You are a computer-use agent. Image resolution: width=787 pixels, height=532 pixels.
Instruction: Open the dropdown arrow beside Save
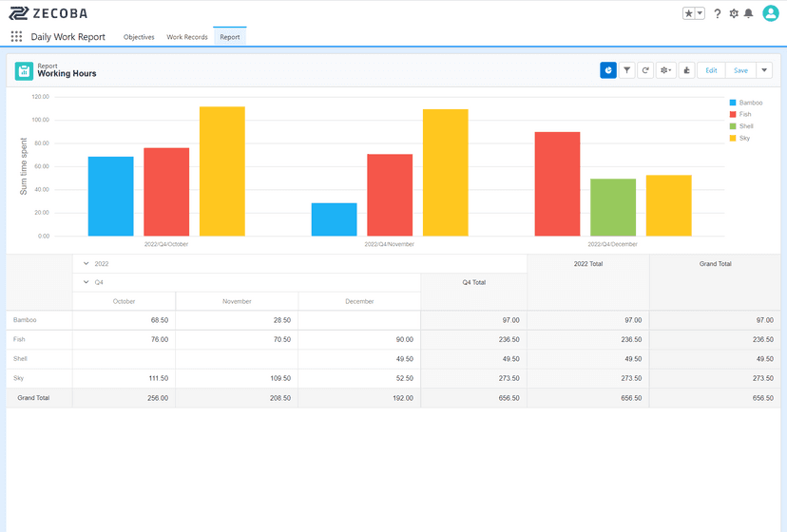764,70
